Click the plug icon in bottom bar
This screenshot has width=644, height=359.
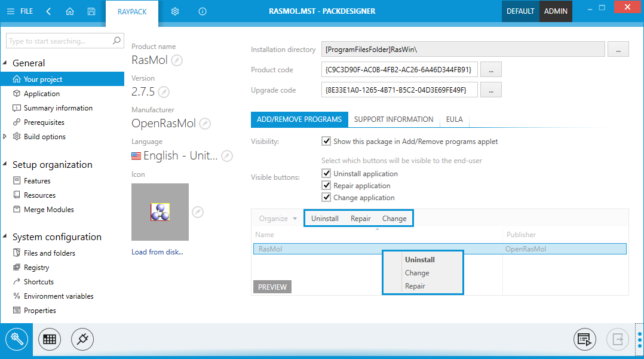click(x=82, y=339)
